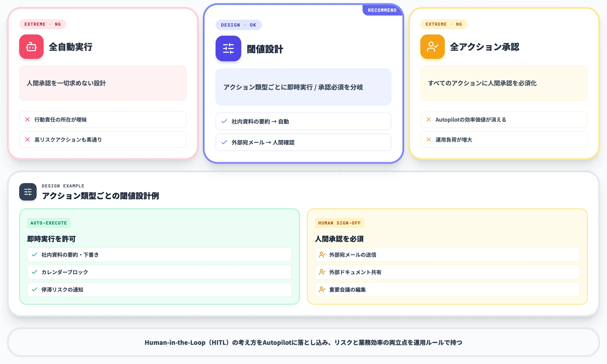Click the green check beside カレンダーブロック

[35, 272]
